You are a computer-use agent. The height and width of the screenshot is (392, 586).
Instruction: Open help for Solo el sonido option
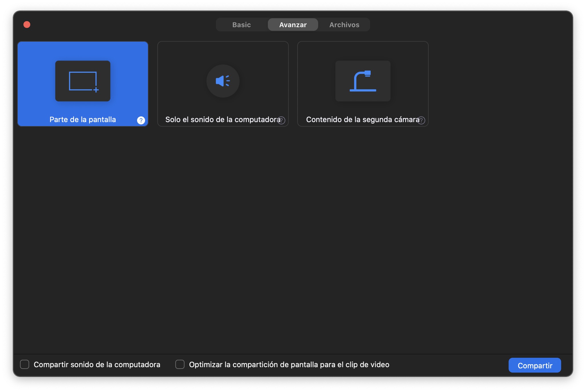point(282,120)
